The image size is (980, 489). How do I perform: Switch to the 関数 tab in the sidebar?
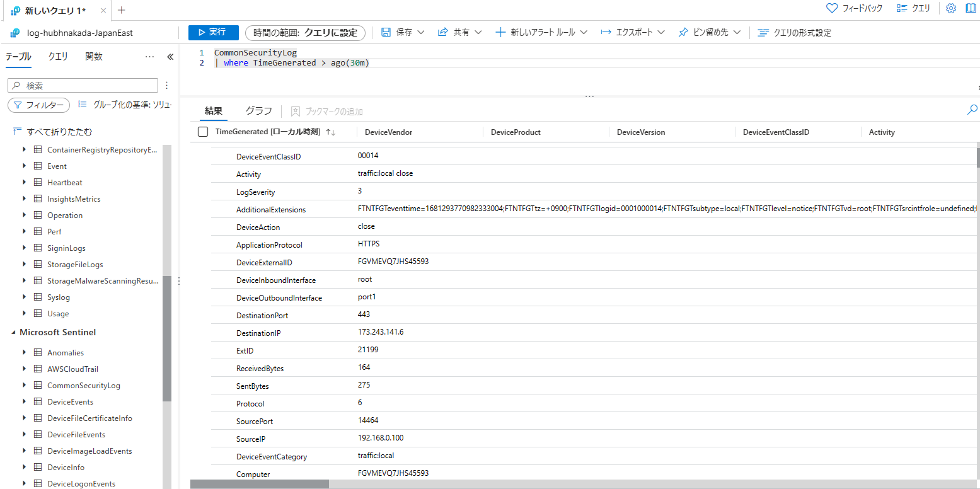point(93,56)
